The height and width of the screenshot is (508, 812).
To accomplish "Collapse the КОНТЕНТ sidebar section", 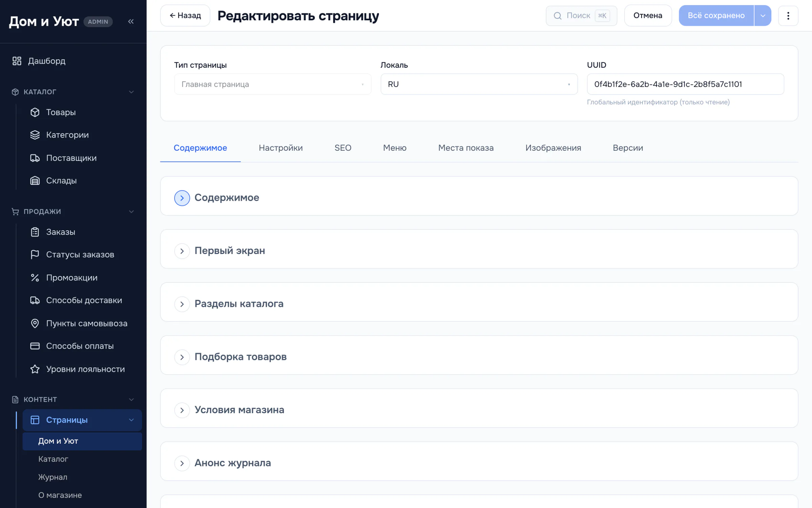I will click(x=131, y=399).
